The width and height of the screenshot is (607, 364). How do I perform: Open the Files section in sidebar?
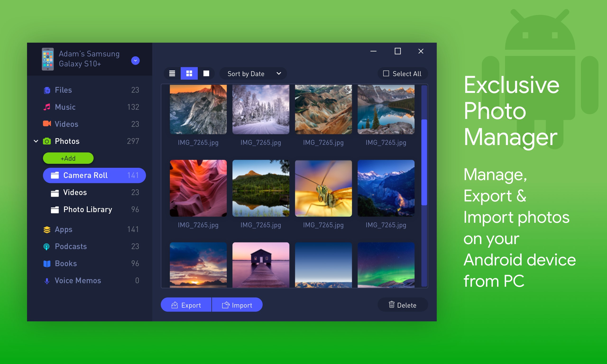pos(63,90)
